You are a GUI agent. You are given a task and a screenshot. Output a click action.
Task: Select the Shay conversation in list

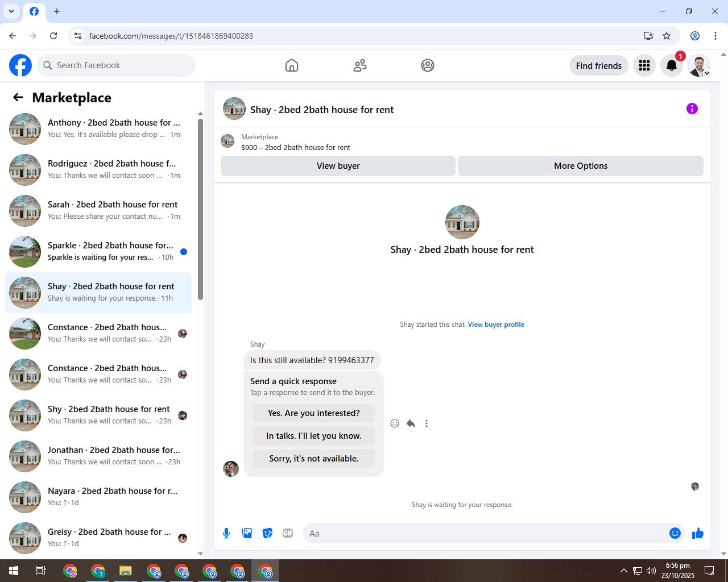click(x=98, y=292)
